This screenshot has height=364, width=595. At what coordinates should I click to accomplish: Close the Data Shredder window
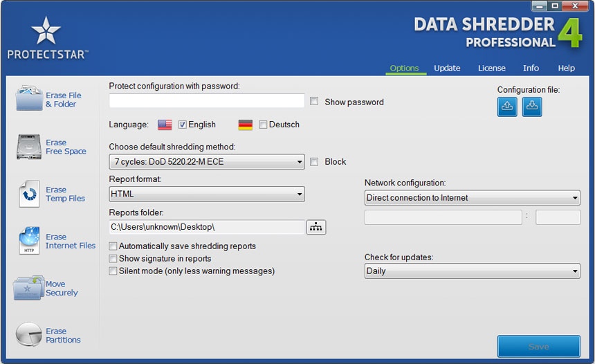575,6
